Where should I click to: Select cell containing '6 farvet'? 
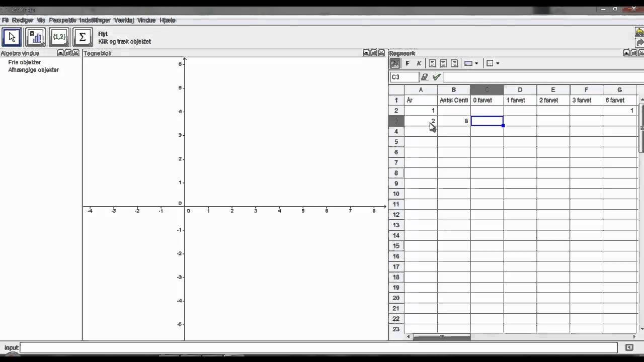[619, 100]
